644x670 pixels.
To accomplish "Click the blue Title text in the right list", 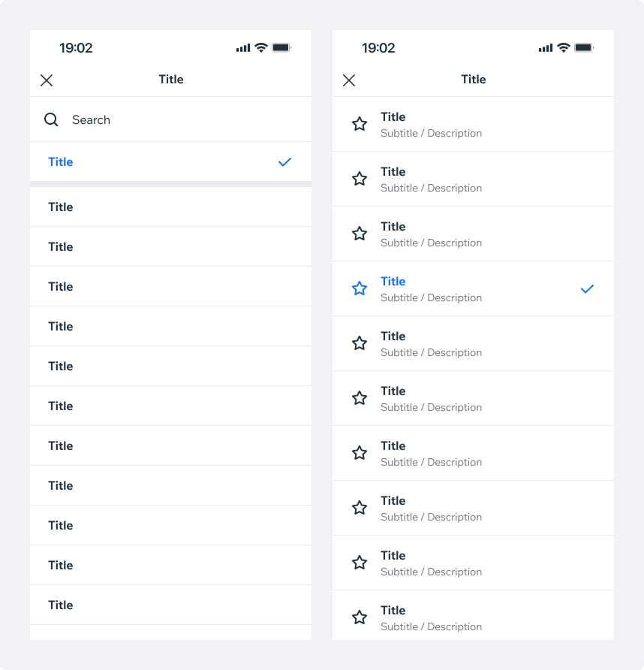I will pos(393,281).
